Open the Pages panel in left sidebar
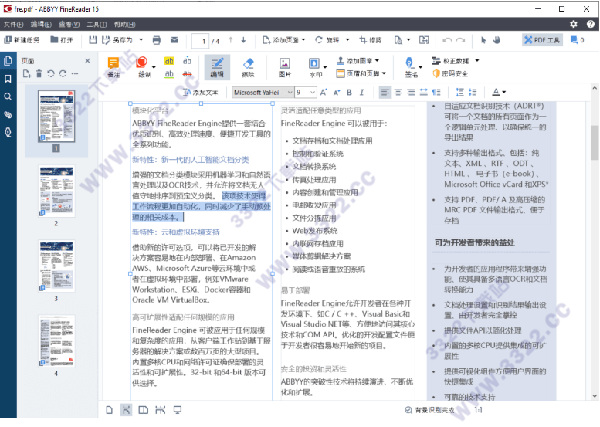 8,61
